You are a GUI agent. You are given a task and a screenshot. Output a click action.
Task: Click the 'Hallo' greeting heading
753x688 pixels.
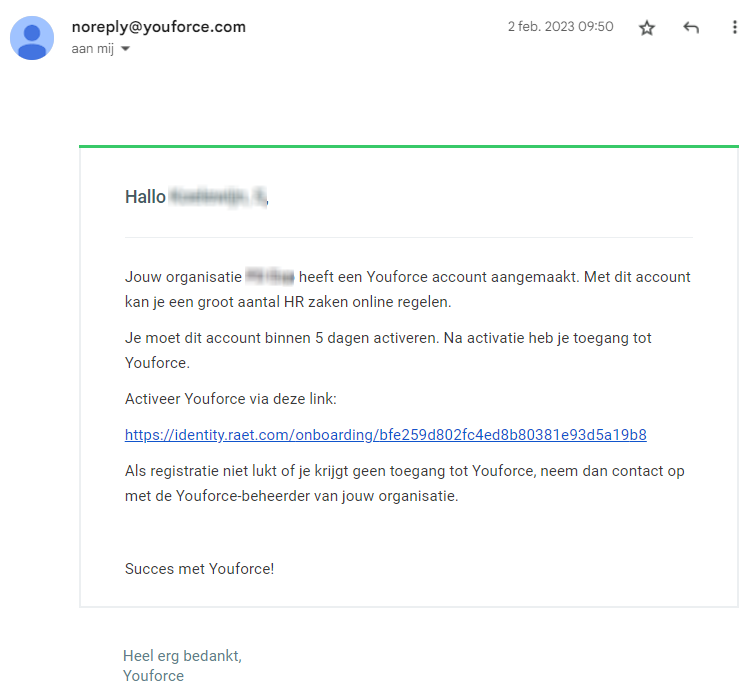[145, 197]
